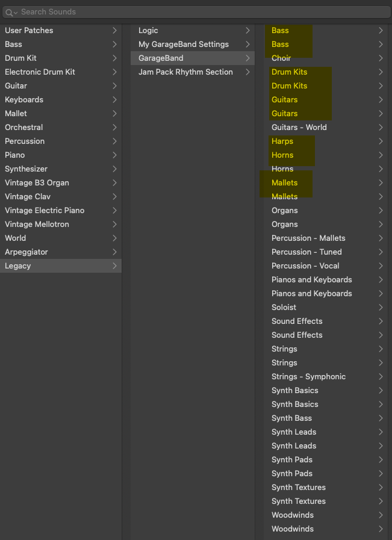Expand the Drum Kit row's chevron
The height and width of the screenshot is (540, 392).
tap(114, 58)
